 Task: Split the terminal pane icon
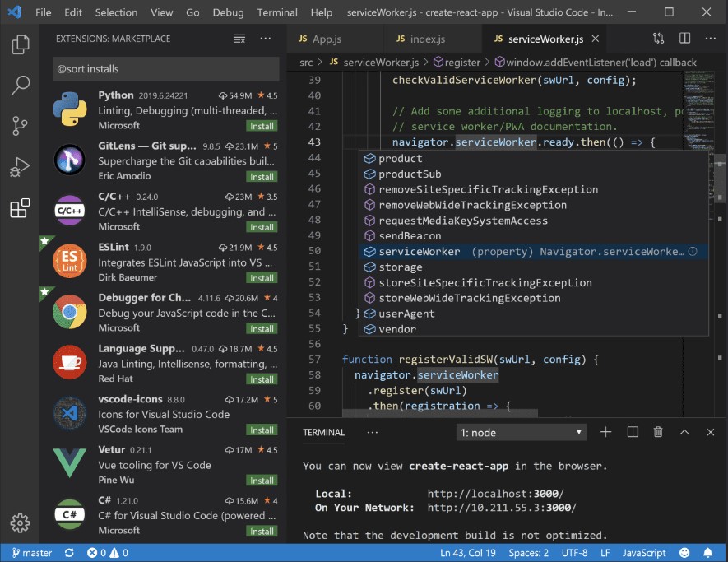[x=634, y=431]
